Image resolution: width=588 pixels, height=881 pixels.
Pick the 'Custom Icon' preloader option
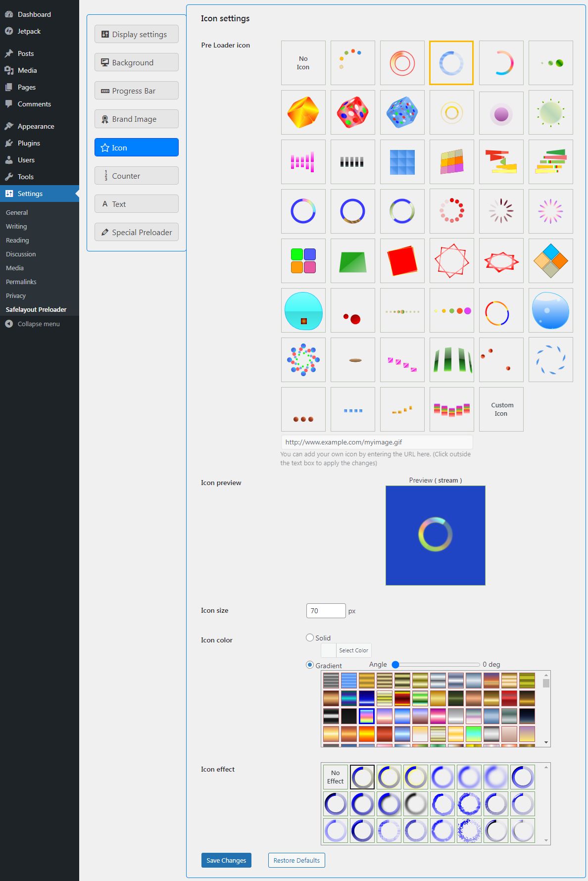501,409
